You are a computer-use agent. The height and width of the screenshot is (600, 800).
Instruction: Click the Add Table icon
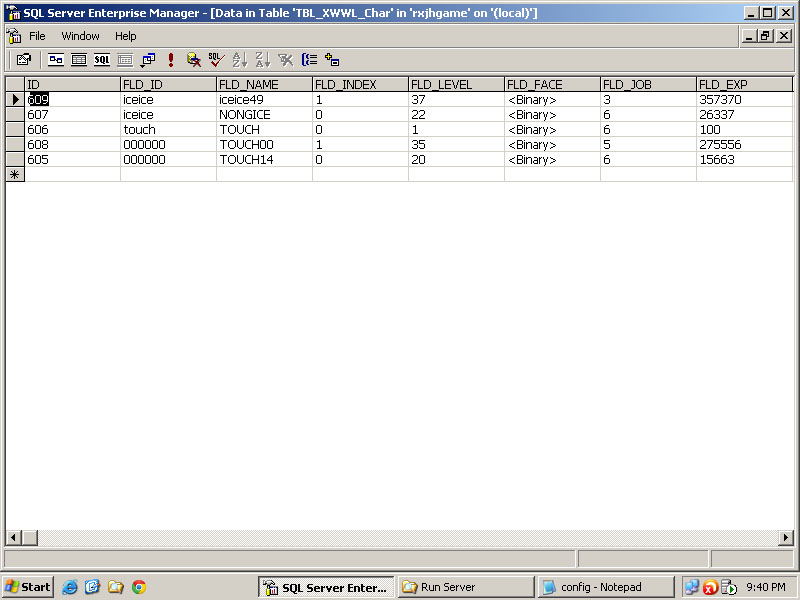coord(332,60)
